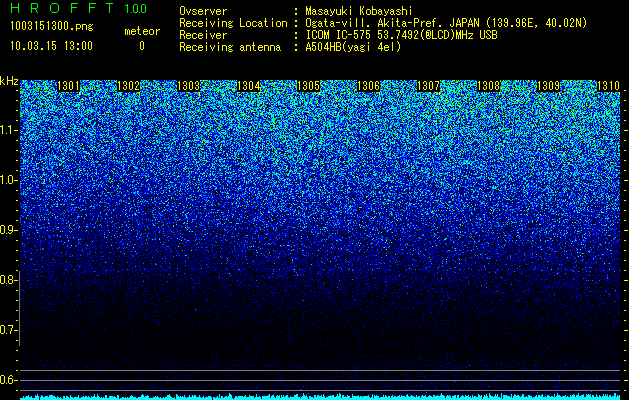Click the 1303 time marker
The width and height of the screenshot is (629, 400).
[x=189, y=86]
